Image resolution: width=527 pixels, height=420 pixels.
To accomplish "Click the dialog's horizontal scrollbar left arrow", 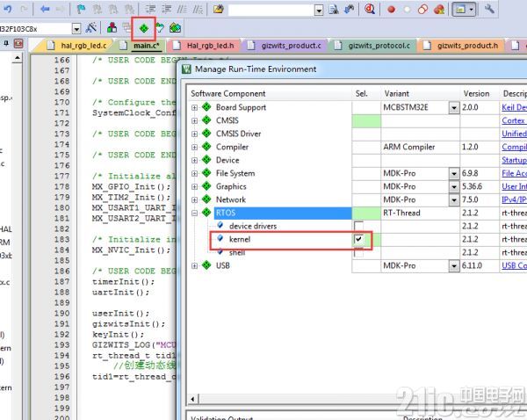I will click(193, 399).
